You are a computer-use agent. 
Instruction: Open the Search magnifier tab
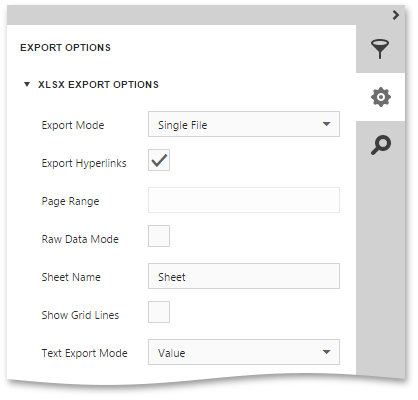[381, 145]
